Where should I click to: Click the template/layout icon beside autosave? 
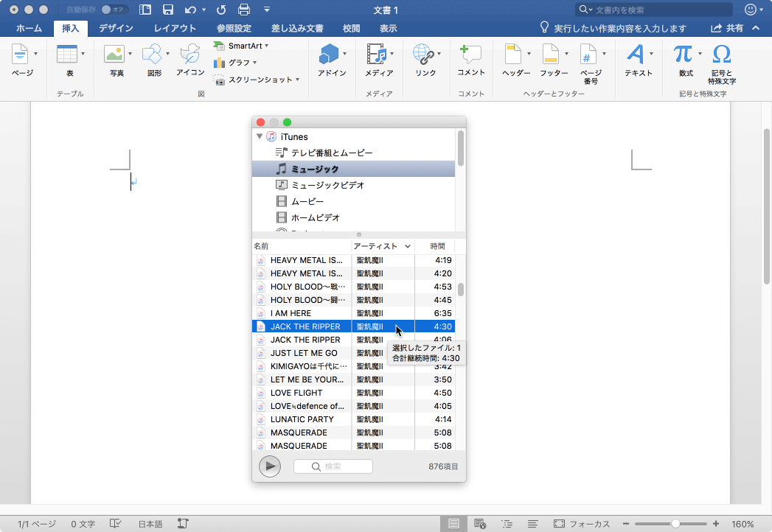click(x=145, y=10)
